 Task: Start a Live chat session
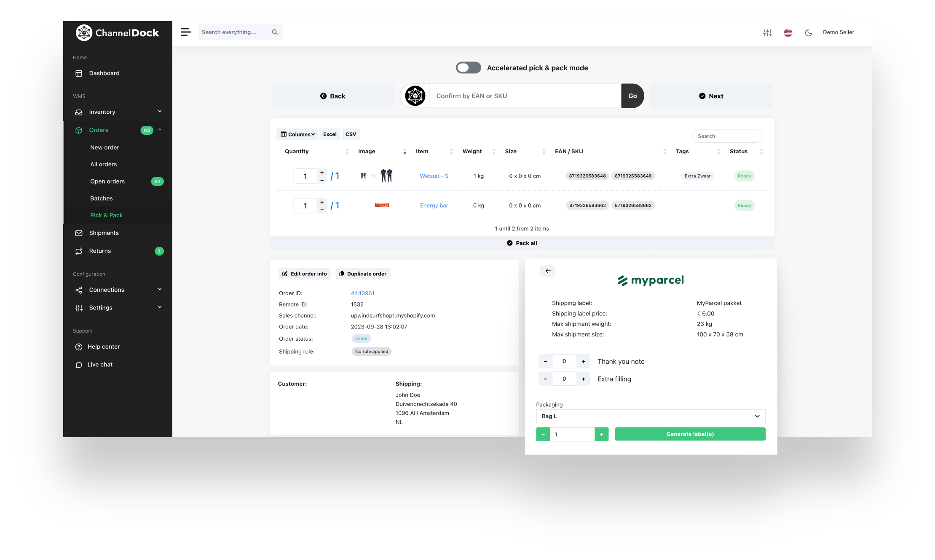[x=99, y=364]
